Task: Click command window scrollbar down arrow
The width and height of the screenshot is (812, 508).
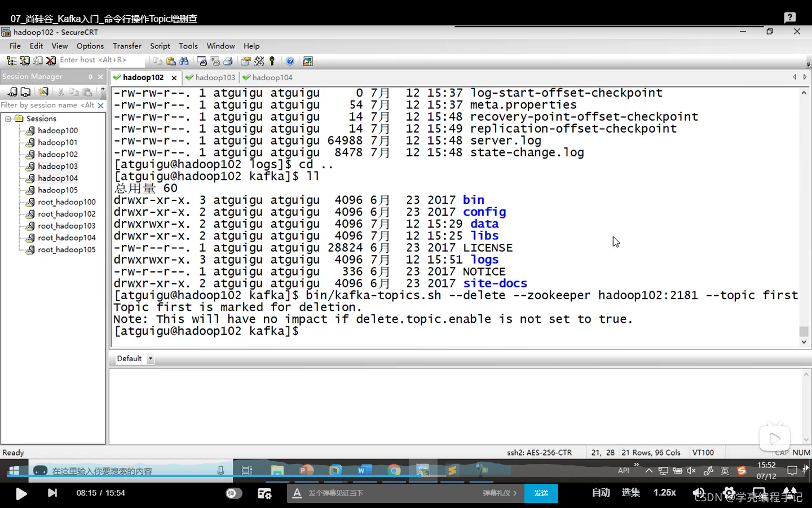Action: (806, 439)
